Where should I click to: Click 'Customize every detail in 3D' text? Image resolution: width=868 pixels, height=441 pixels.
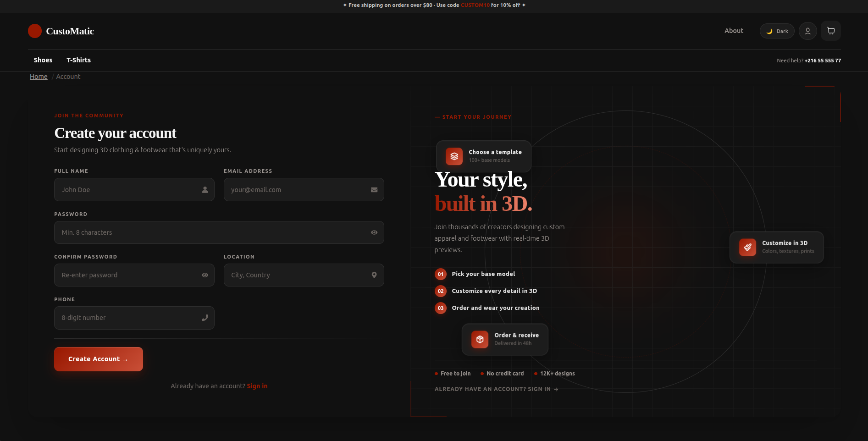(x=494, y=291)
